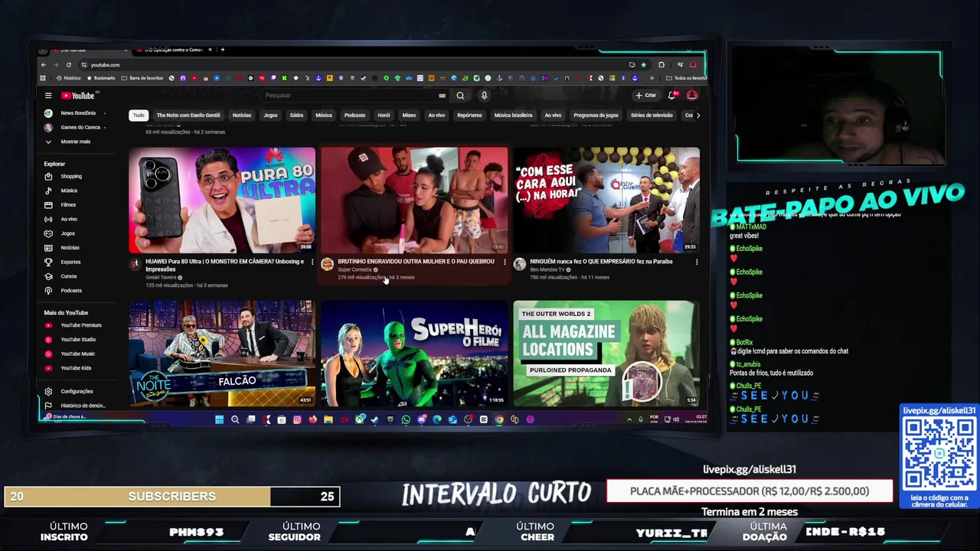980x551 pixels.
Task: Bookmark this page with the star
Action: tap(643, 65)
